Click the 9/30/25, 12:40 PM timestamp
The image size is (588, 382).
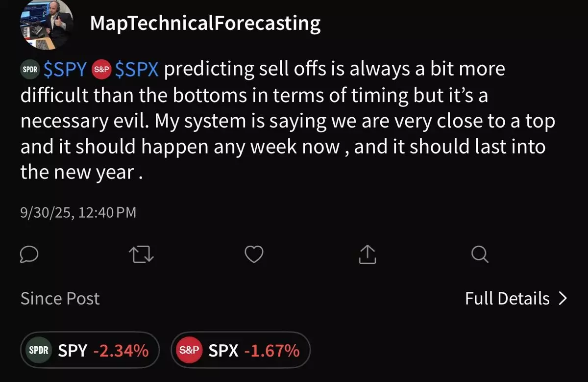point(78,213)
